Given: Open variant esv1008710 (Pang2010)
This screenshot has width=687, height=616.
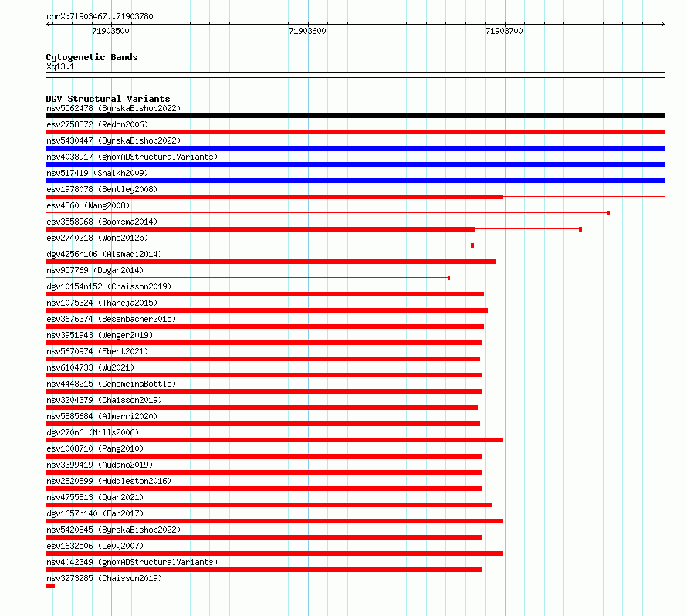Looking at the screenshot, I should pos(95,448).
